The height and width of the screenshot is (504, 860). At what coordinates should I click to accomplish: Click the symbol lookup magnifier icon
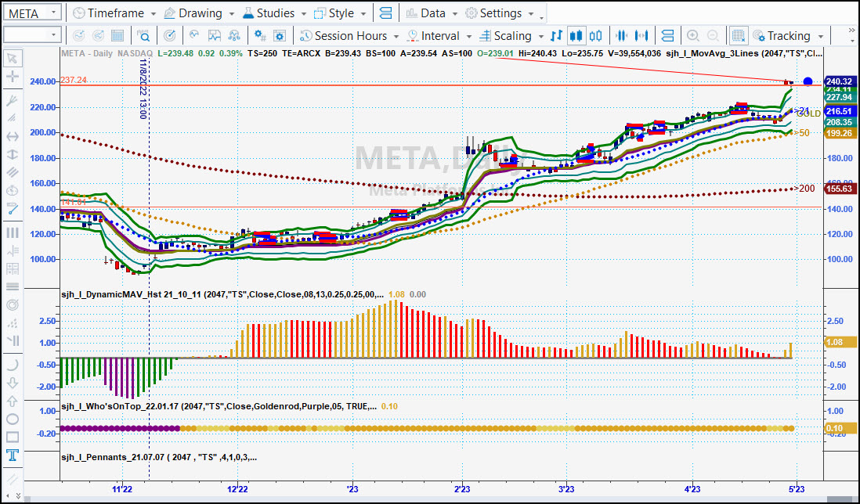click(143, 36)
